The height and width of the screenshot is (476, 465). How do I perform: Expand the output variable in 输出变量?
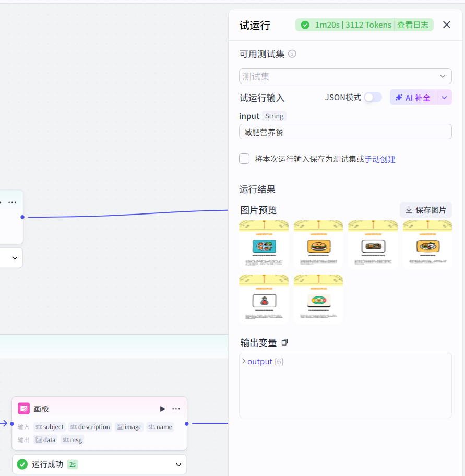(243, 361)
